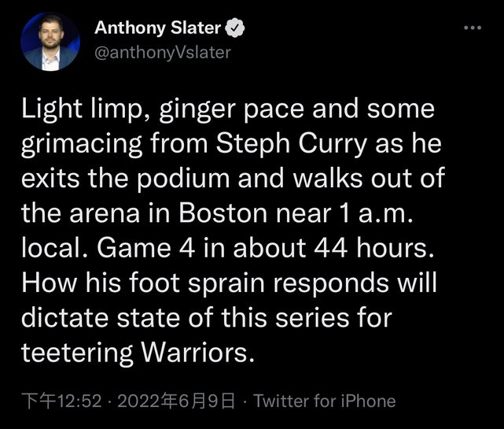This screenshot has width=504, height=429.
Task: Open the @anthonyVslater handle
Action: pyautogui.click(x=163, y=53)
